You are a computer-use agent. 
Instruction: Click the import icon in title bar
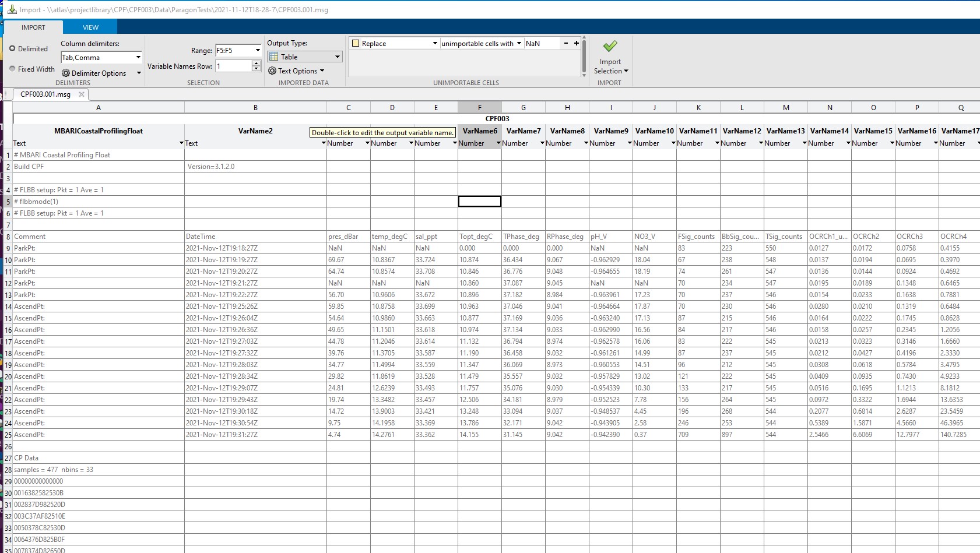click(x=12, y=9)
